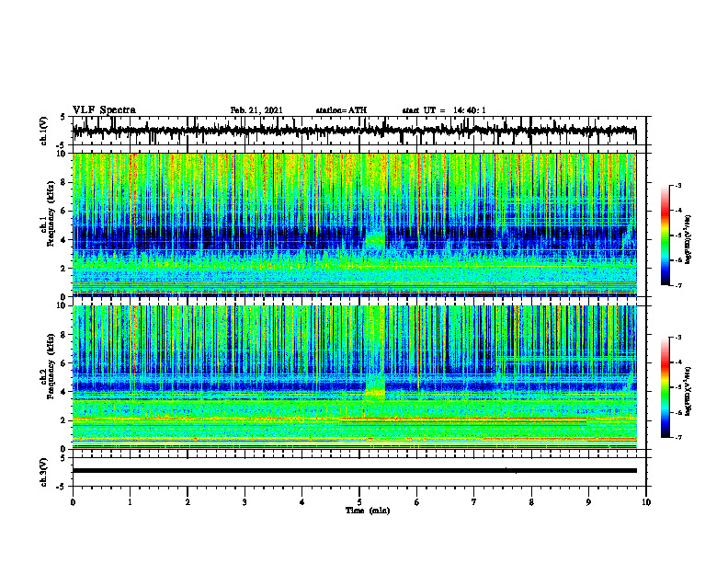Click the "ch.1(V)" y-axis label
Image resolution: width=728 pixels, height=563 pixels.
point(44,131)
